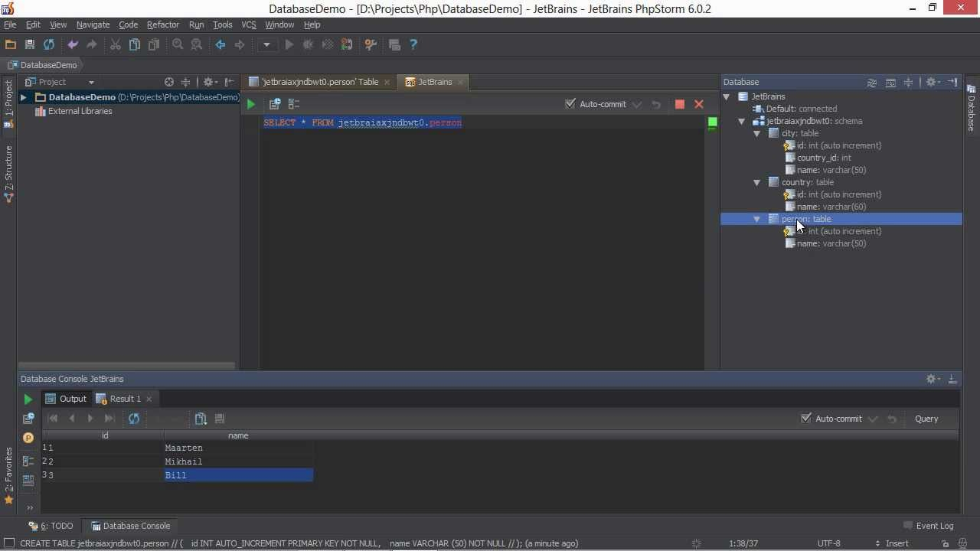This screenshot has width=980, height=551.
Task: Open the bottom console panel settings gear
Action: [x=933, y=379]
